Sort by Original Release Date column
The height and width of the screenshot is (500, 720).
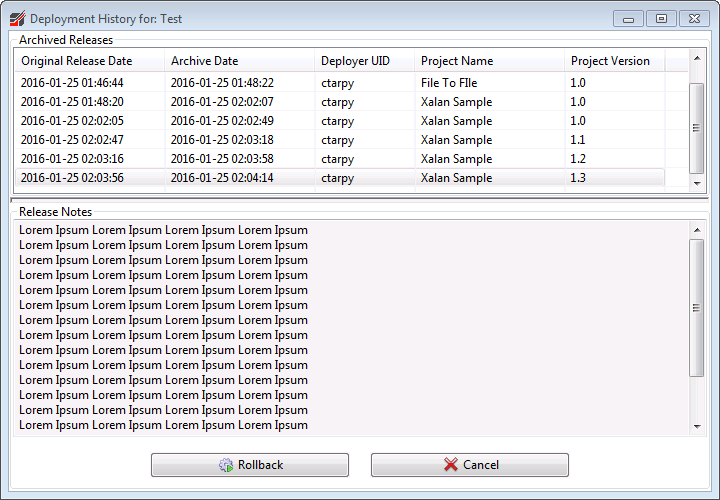click(88, 61)
